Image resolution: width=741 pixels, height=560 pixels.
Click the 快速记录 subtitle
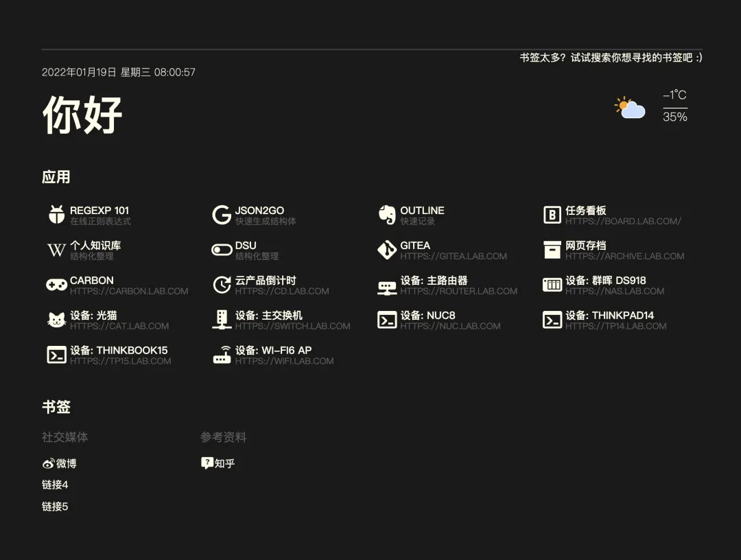[x=418, y=221]
